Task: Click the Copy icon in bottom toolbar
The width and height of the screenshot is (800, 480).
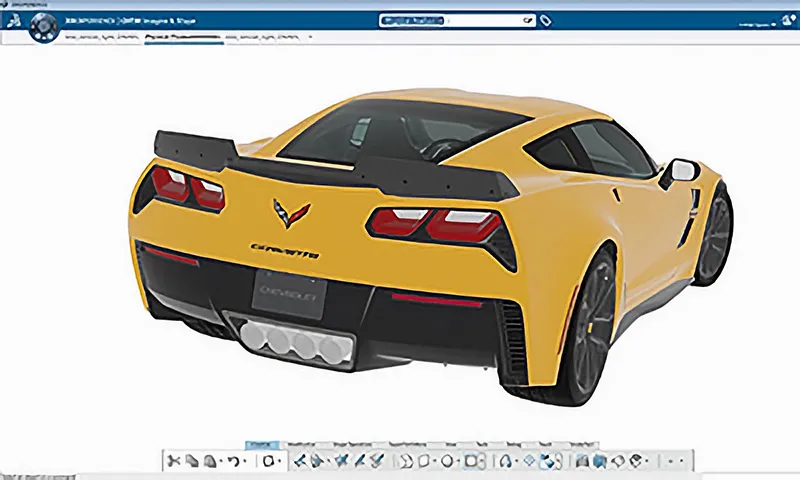Action: coord(192,461)
